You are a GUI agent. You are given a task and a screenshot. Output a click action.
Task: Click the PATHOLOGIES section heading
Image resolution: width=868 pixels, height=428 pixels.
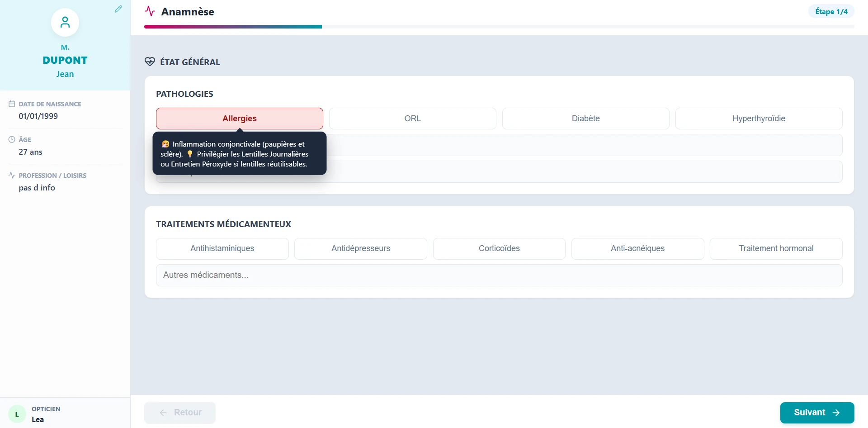184,94
